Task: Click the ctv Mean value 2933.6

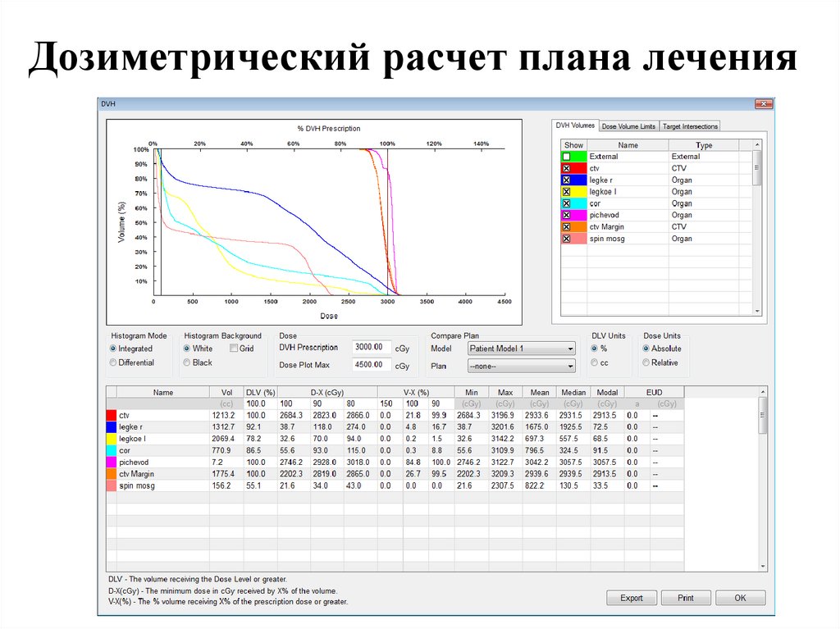Action: pos(536,415)
